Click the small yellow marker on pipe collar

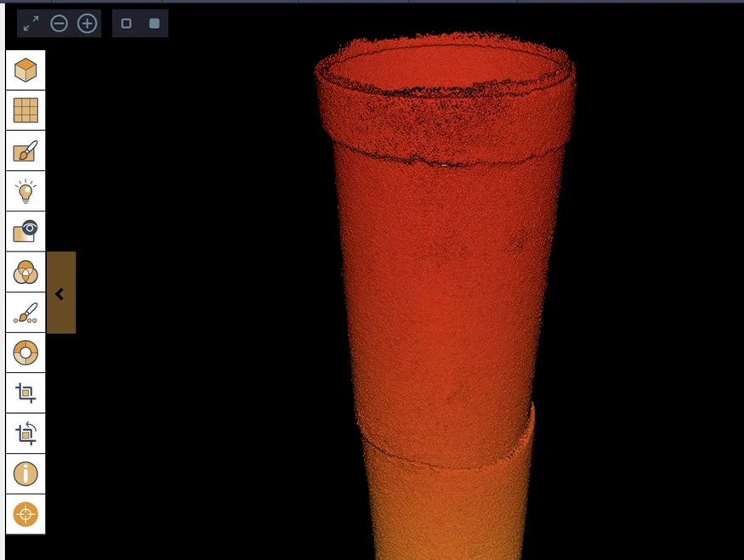(x=444, y=165)
